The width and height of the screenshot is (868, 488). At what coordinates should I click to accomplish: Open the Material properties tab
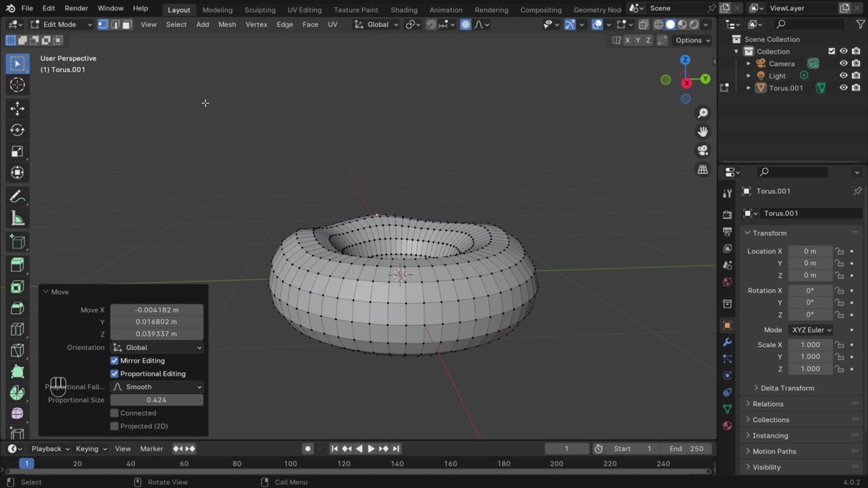pyautogui.click(x=728, y=426)
